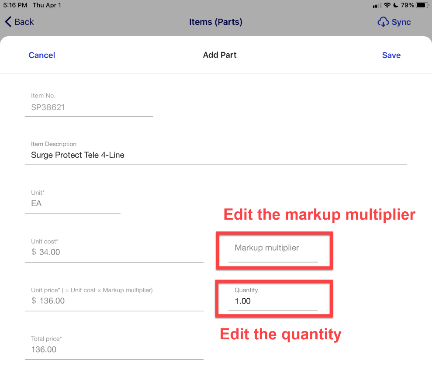Select the Item No. field SP38621
This screenshot has height=380, width=432.
click(89, 104)
